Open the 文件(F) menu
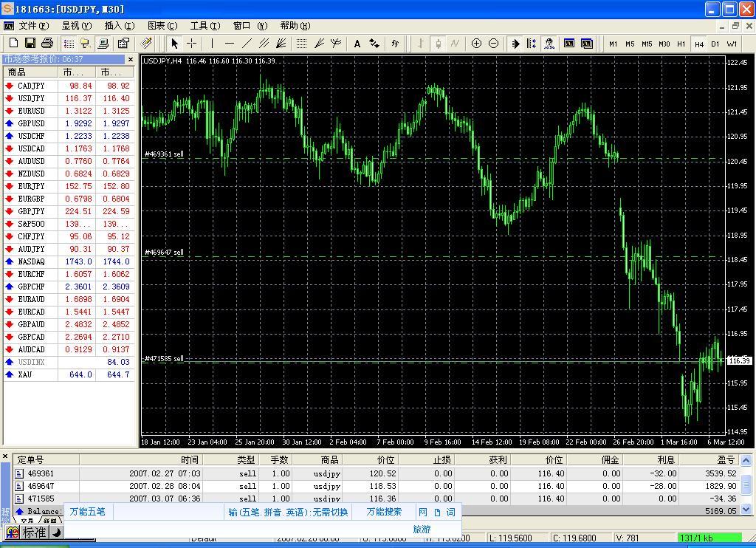This screenshot has width=756, height=548. [32, 26]
